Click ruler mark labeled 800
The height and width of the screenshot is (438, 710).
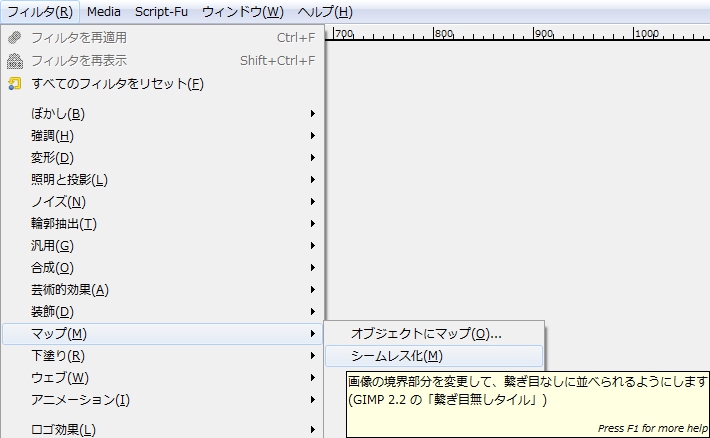444,34
